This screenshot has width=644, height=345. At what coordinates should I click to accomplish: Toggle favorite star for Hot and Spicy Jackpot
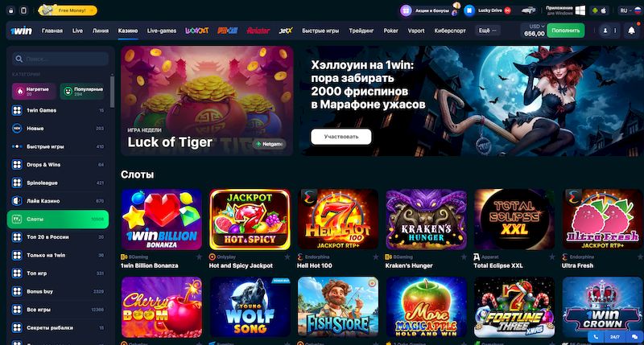click(287, 257)
